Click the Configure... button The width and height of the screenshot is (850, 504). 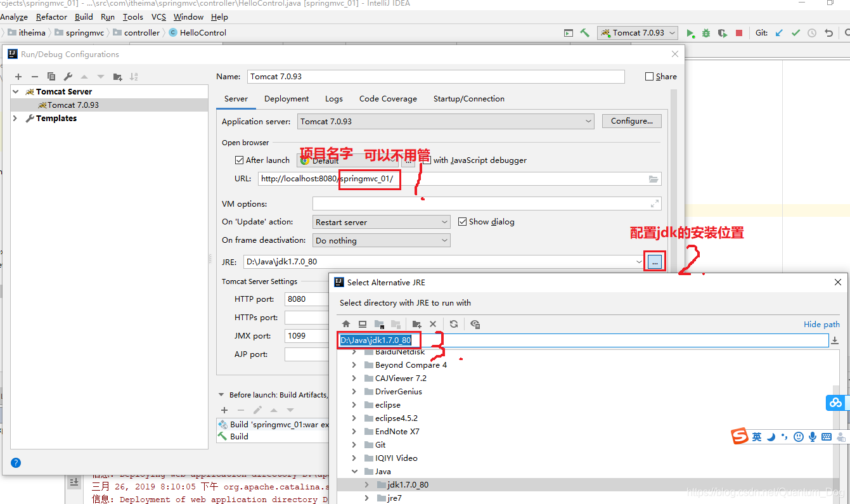click(632, 121)
